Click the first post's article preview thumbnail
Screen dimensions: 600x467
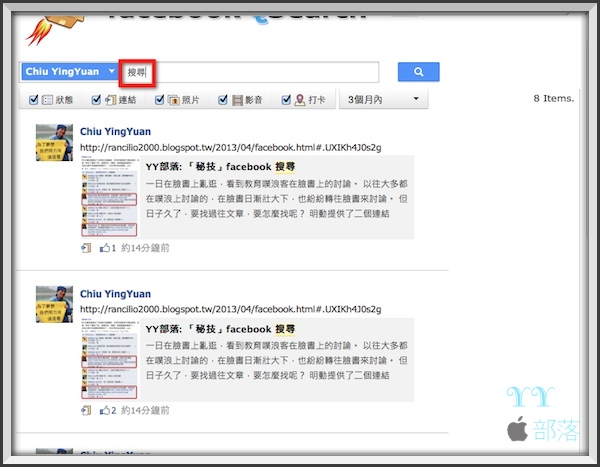(x=110, y=197)
